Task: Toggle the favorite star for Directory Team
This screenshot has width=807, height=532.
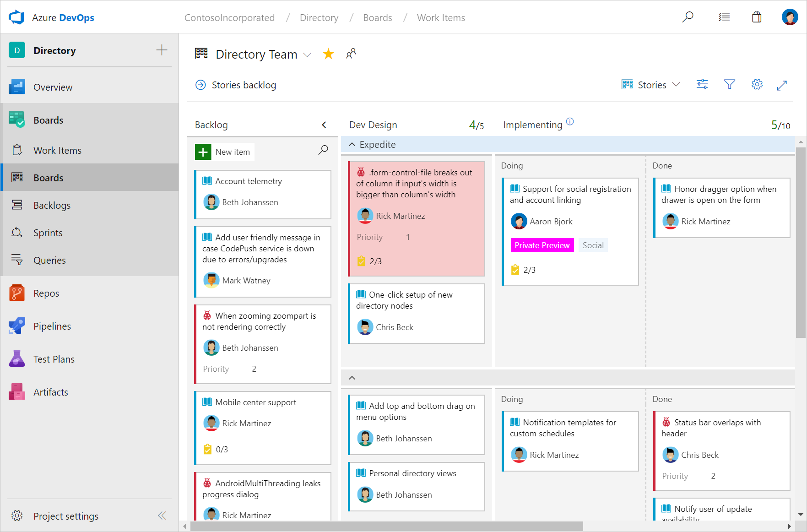Action: tap(328, 54)
